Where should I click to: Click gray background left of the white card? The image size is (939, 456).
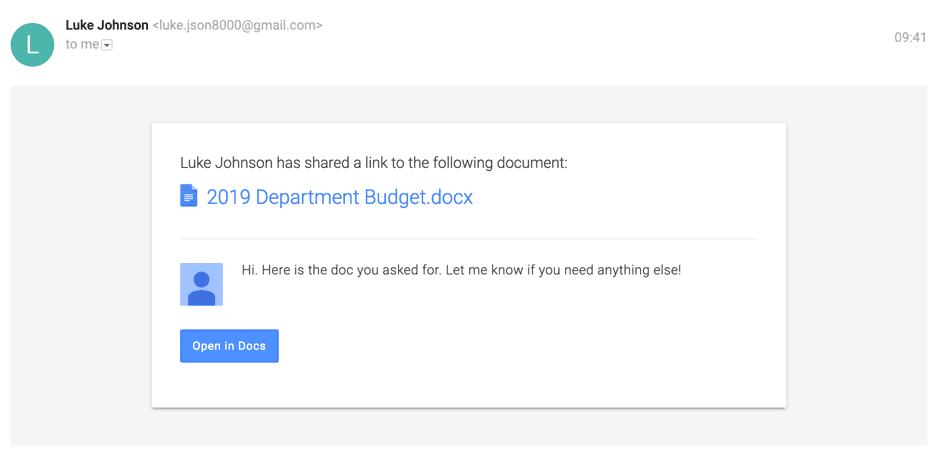click(x=81, y=265)
